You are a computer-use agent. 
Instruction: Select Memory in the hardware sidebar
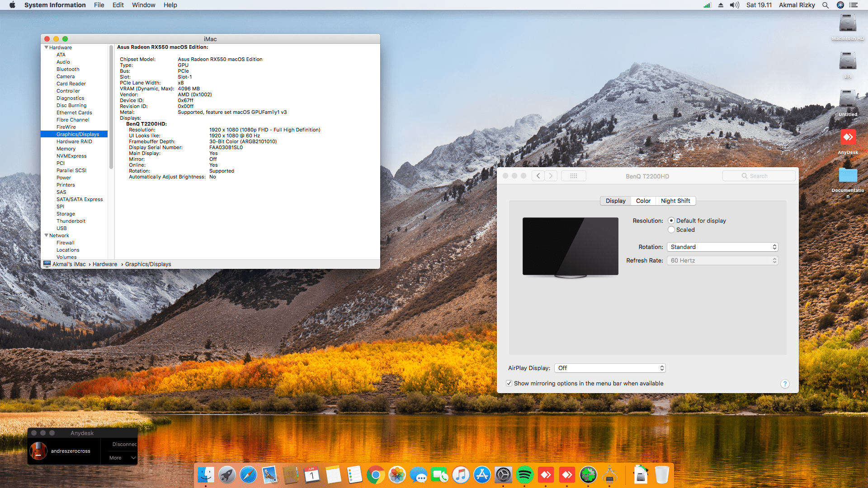coord(66,149)
